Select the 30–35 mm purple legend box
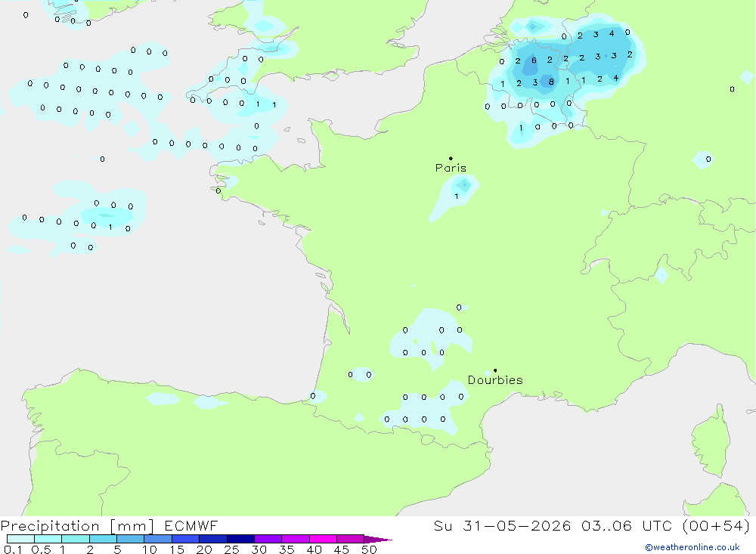756x554 pixels. [x=268, y=539]
